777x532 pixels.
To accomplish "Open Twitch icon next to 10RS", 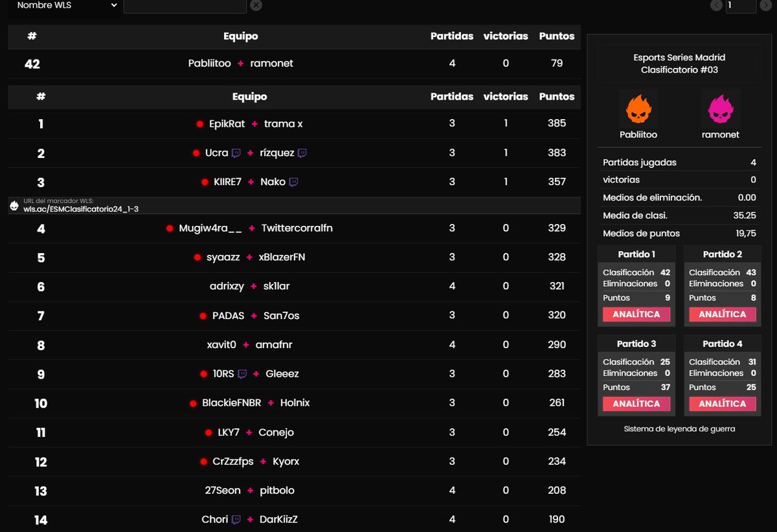I will click(242, 373).
